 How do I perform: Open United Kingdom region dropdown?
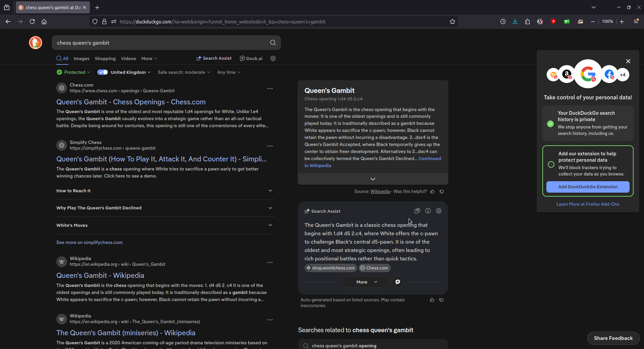[x=131, y=72]
